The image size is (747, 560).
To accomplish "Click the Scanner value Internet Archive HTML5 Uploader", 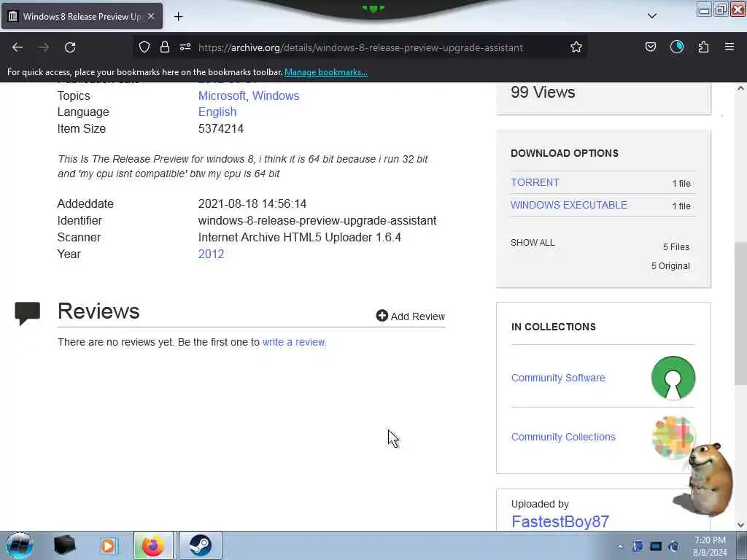I will pos(300,237).
